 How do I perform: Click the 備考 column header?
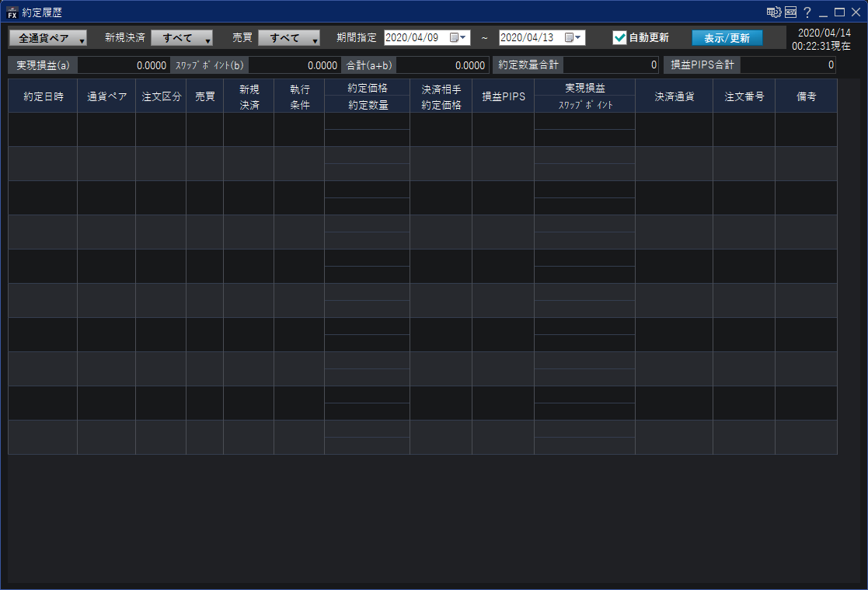click(x=806, y=96)
